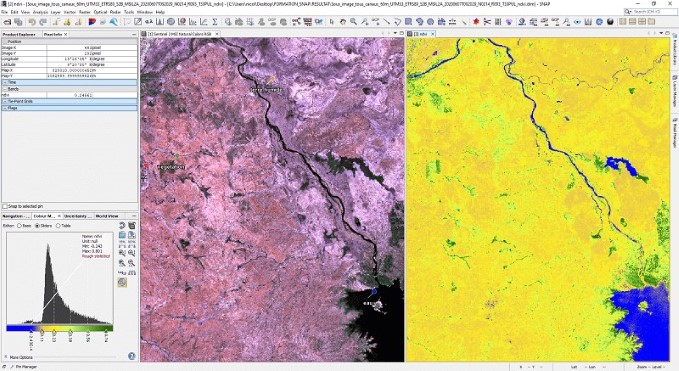
Task: Enable Snap to selected pin checkbox
Action: 5,206
